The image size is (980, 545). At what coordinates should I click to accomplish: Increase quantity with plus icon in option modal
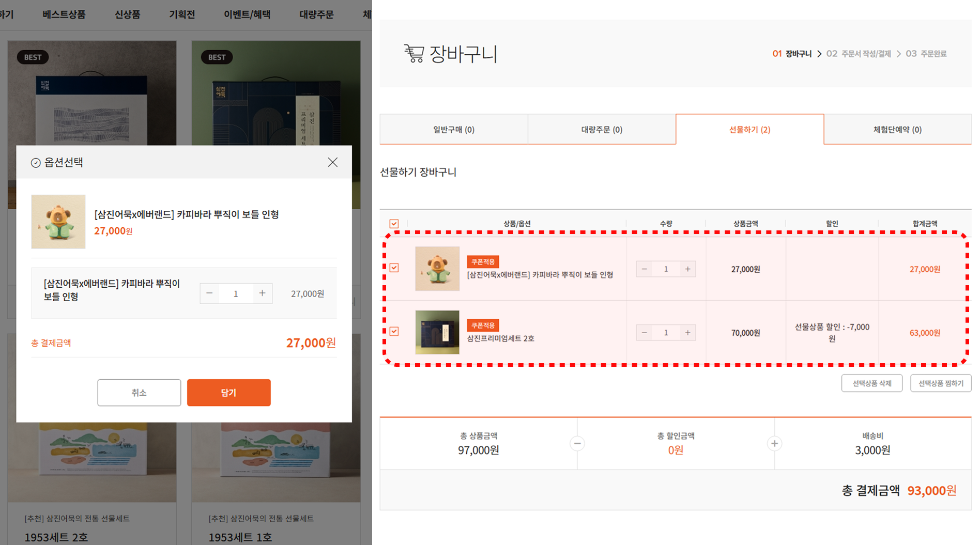(x=263, y=293)
